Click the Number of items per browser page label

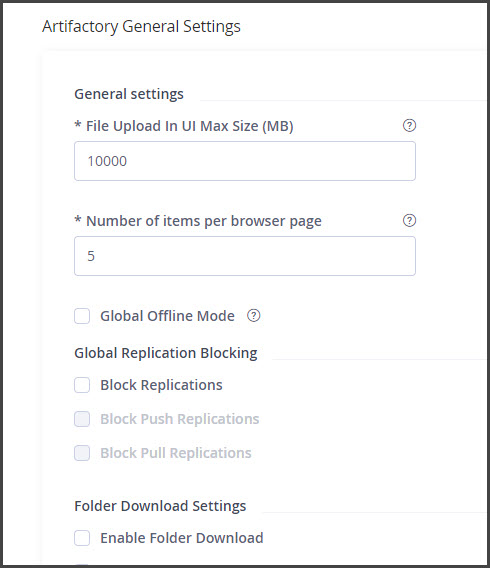(198, 221)
